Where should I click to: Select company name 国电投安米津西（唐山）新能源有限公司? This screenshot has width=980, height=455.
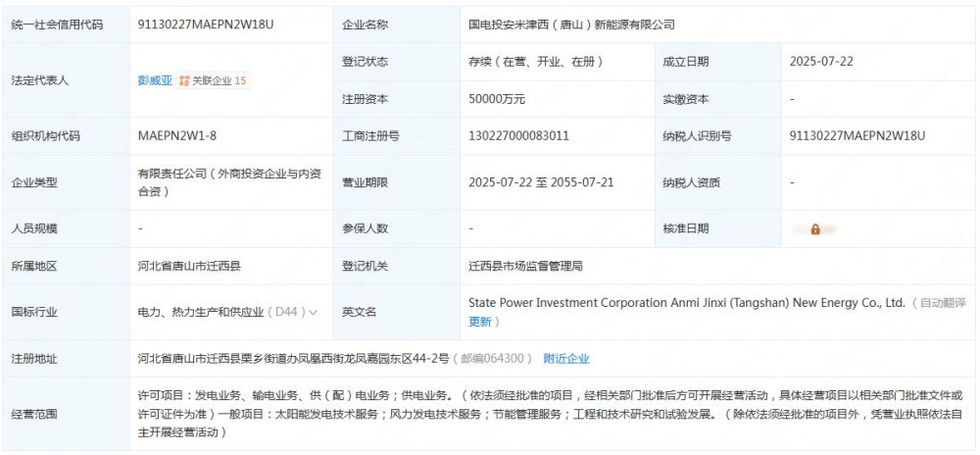(x=571, y=25)
